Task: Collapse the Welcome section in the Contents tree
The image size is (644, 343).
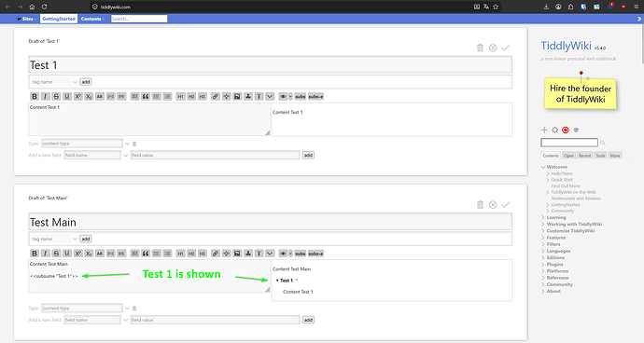Action: click(x=543, y=167)
